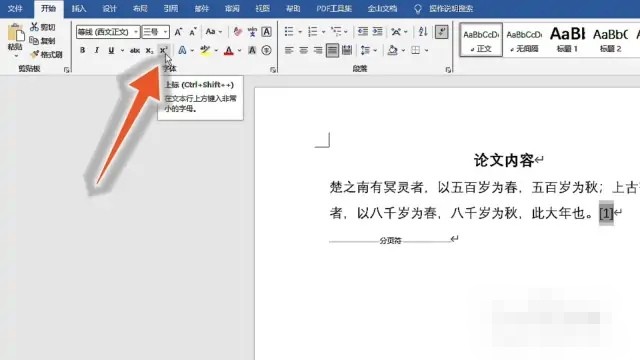Apply the 标题 1 heading style

[x=567, y=40]
